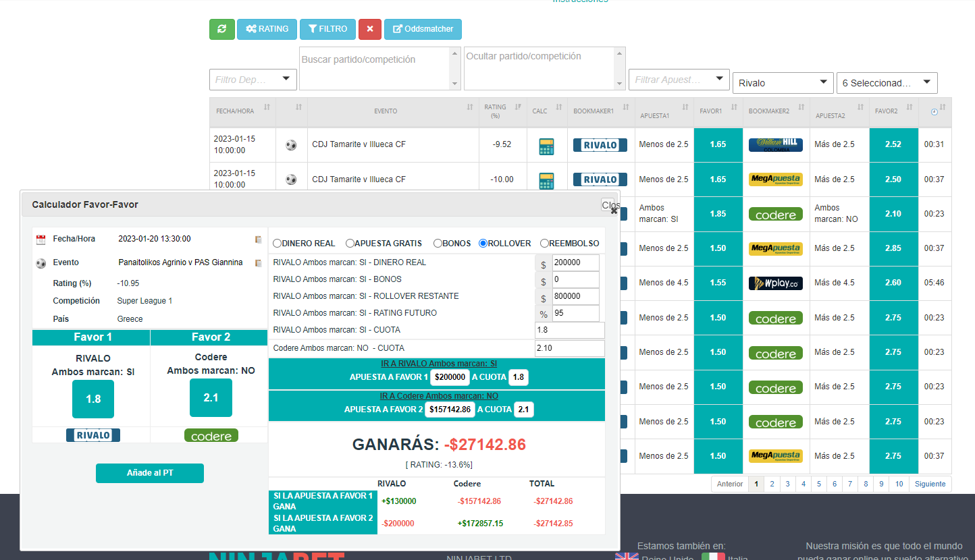975x560 pixels.
Task: Click calendar icon next to Fecha/Hora
Action: [x=41, y=240]
